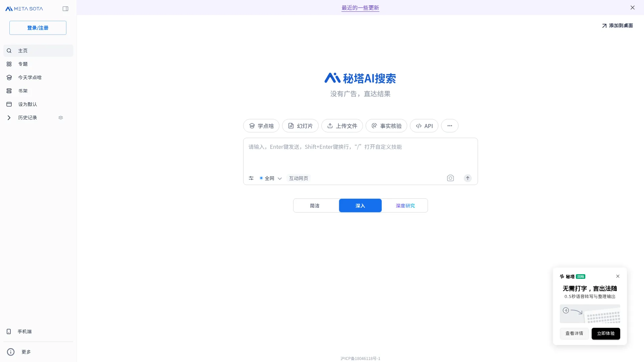The width and height of the screenshot is (644, 362).
Task: Click the keyboard illustration thumbnail
Action: pyautogui.click(x=590, y=314)
